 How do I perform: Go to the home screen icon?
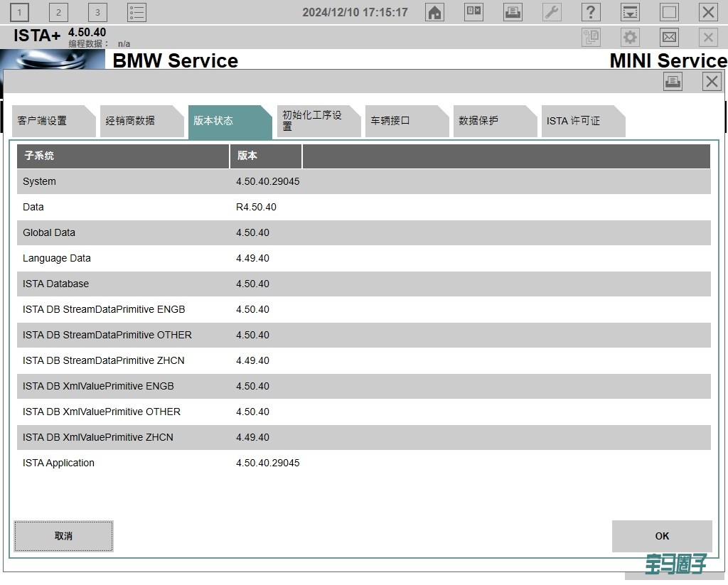(434, 12)
